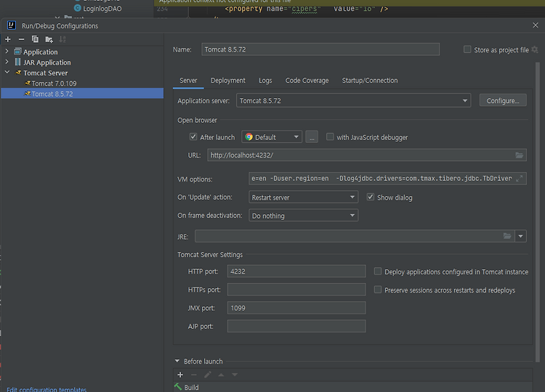Click the browser ellipsis button

click(312, 136)
